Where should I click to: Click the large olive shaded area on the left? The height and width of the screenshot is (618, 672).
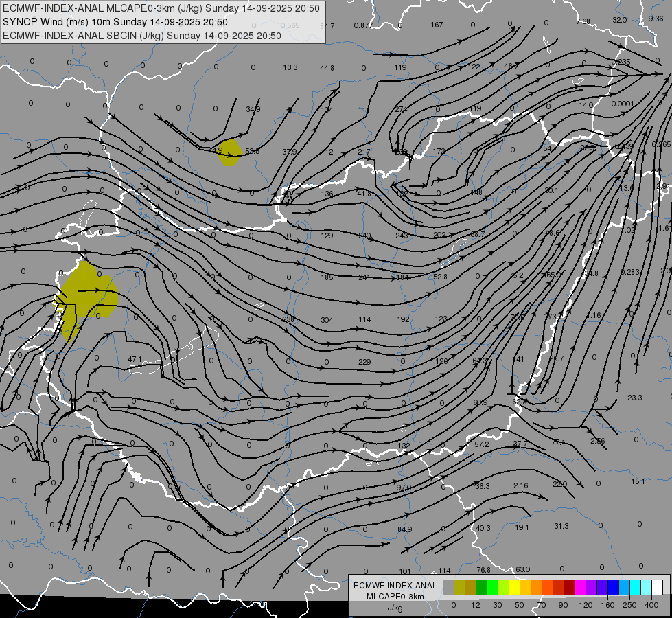point(88,296)
